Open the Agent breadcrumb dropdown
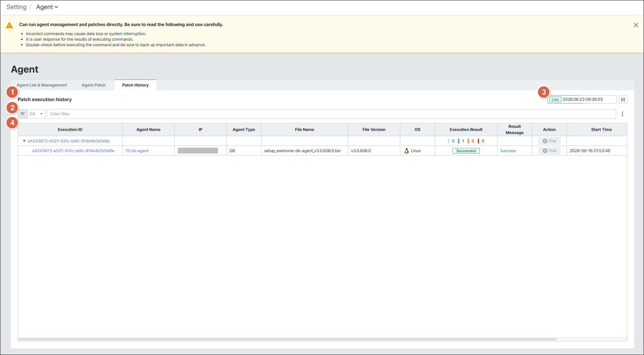Viewport: 644px width, 355px height. pyautogui.click(x=47, y=7)
